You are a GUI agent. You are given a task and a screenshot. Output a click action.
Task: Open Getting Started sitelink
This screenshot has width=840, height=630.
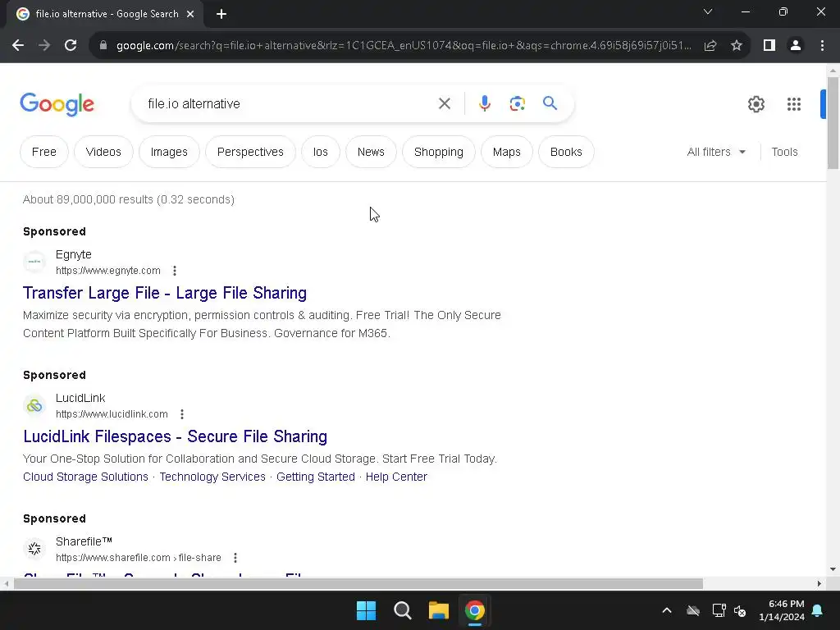click(x=316, y=477)
